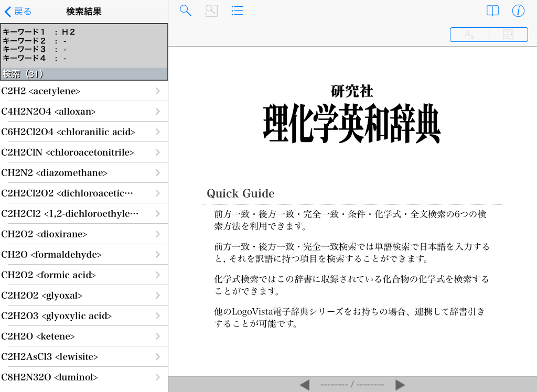Open the image search icon

(211, 10)
